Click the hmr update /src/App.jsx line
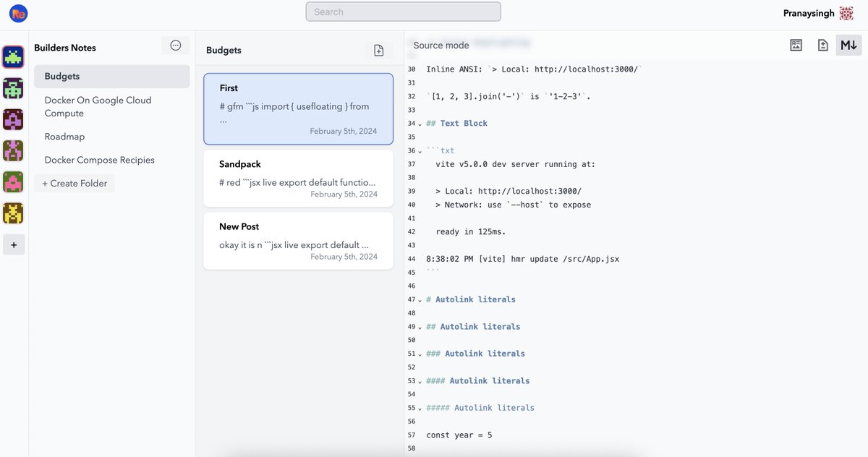Viewport: 868px width, 457px height. pos(522,259)
